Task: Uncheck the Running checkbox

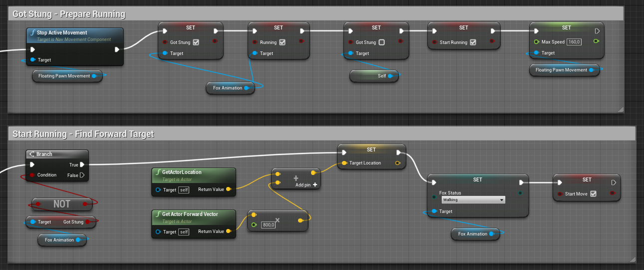Action: coord(283,42)
